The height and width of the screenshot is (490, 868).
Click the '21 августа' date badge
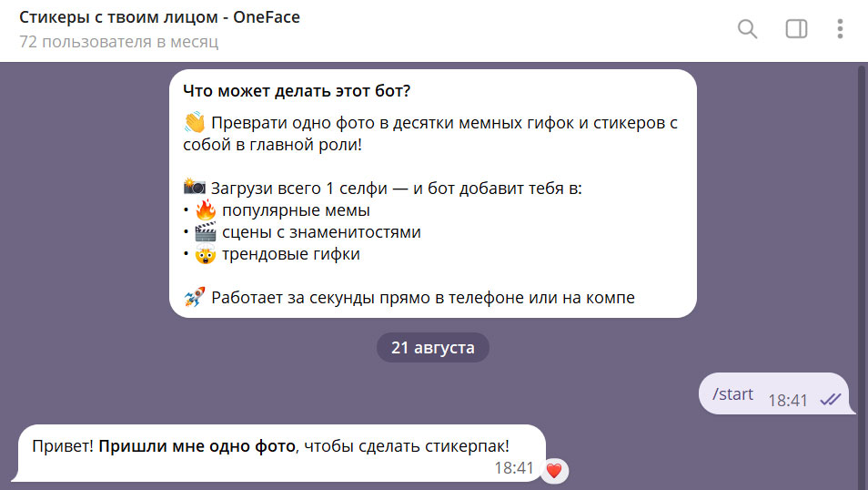tap(433, 348)
